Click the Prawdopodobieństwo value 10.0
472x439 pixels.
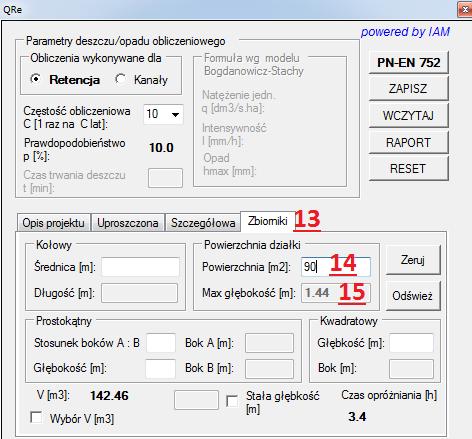click(161, 148)
